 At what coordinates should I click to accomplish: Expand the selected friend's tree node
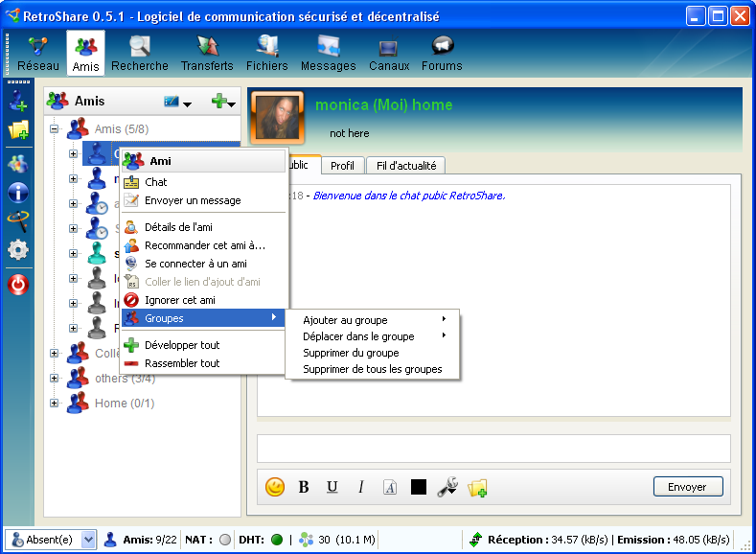pos(73,153)
